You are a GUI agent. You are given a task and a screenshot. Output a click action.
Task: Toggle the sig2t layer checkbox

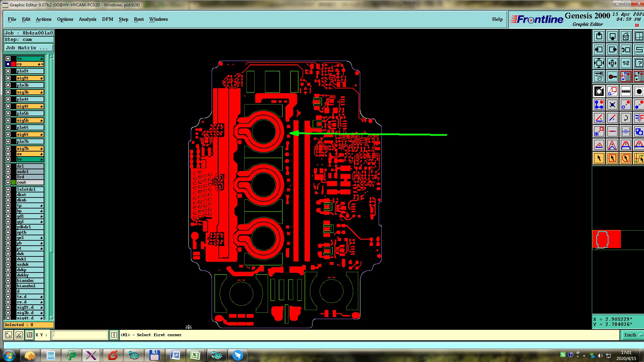(8, 78)
